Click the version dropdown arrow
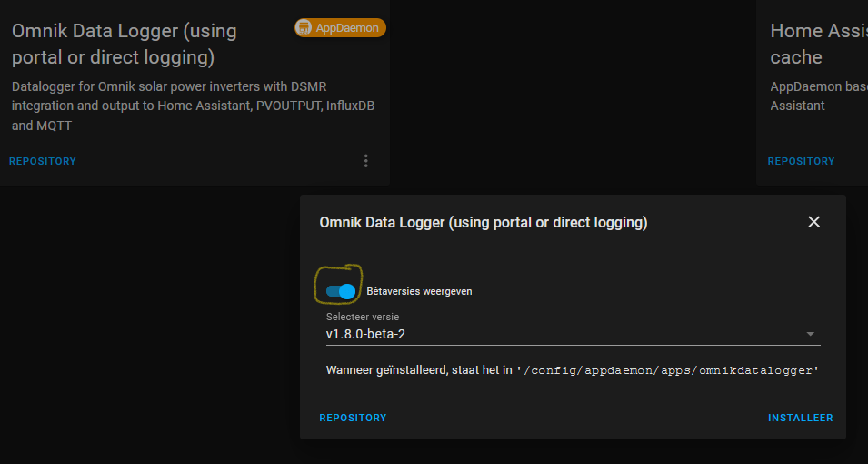Screen dimensions: 868x464 point(811,334)
